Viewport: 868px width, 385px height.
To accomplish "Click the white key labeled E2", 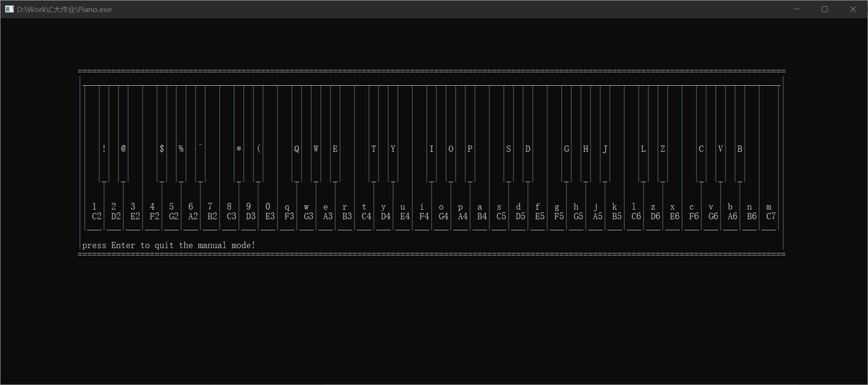I will 133,212.
